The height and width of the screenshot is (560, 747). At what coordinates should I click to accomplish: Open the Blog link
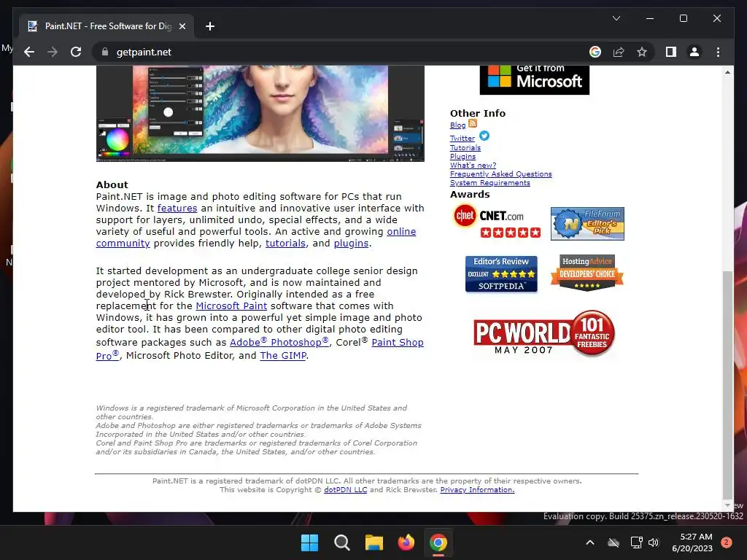point(457,125)
